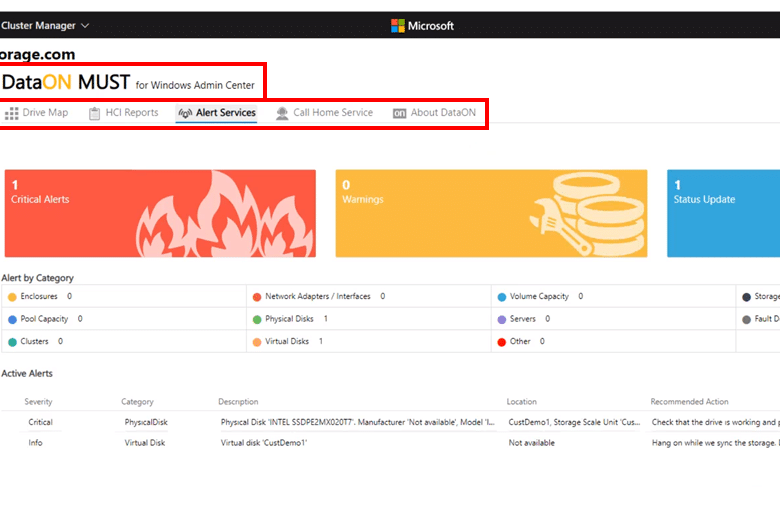Select the Other category label
The image size is (780, 514).
(x=520, y=341)
